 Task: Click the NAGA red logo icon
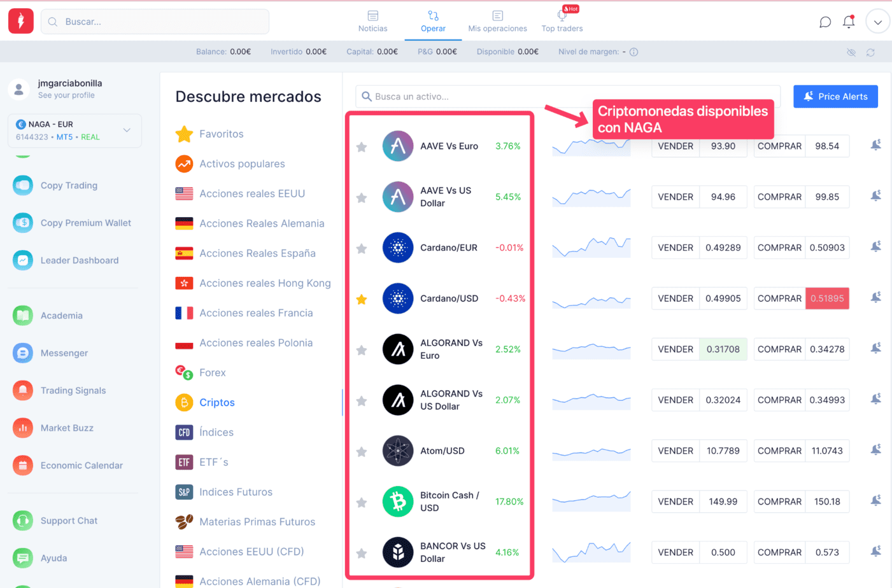[21, 21]
